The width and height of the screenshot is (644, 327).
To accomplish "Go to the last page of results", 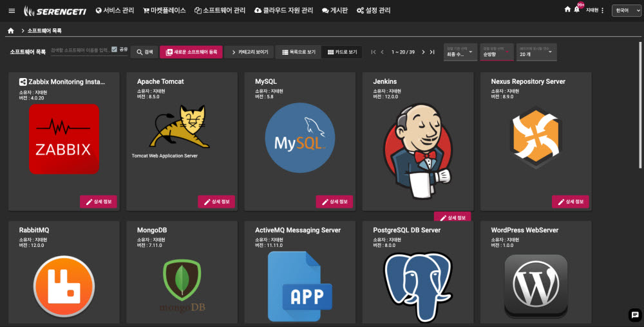I will click(x=432, y=52).
